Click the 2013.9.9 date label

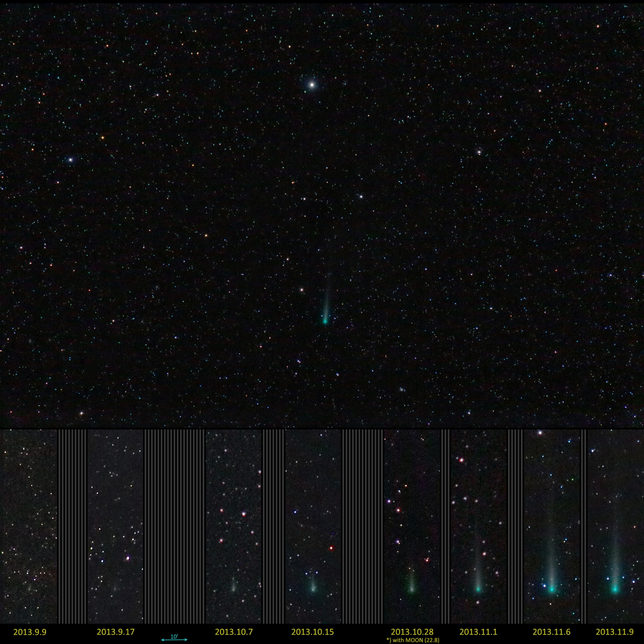click(x=30, y=632)
